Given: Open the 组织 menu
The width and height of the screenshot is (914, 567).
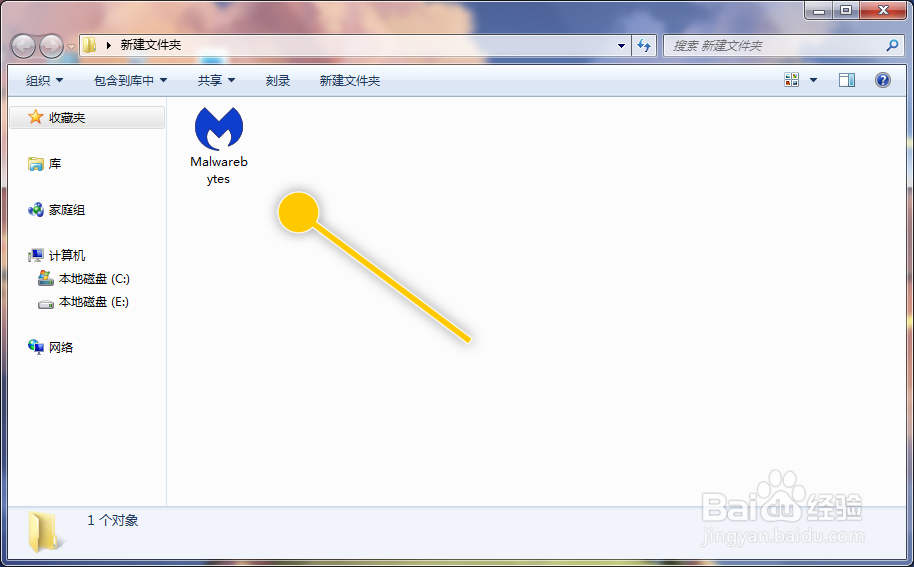Looking at the screenshot, I should 44,80.
